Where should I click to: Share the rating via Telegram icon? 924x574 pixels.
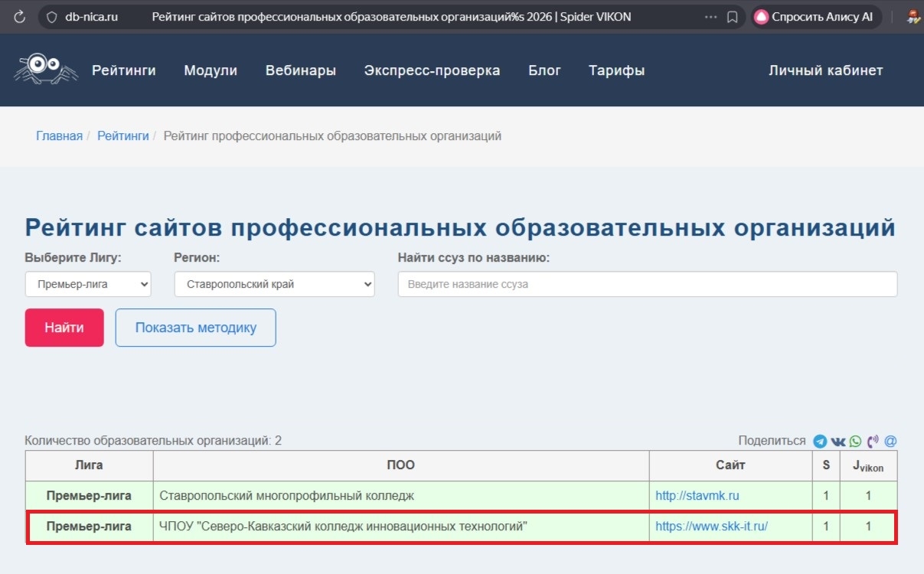tap(820, 442)
